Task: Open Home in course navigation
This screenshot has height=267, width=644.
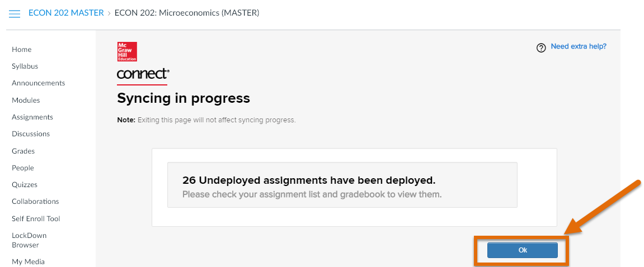Action: click(x=21, y=49)
